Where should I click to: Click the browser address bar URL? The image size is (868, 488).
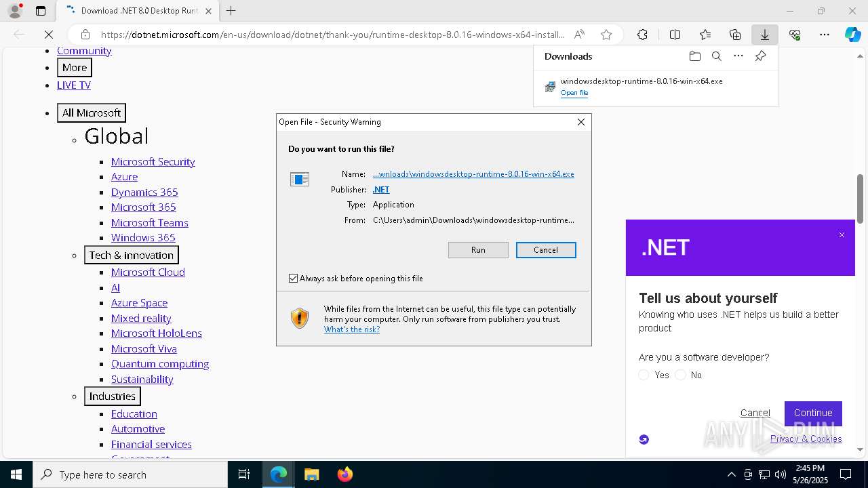(x=332, y=35)
